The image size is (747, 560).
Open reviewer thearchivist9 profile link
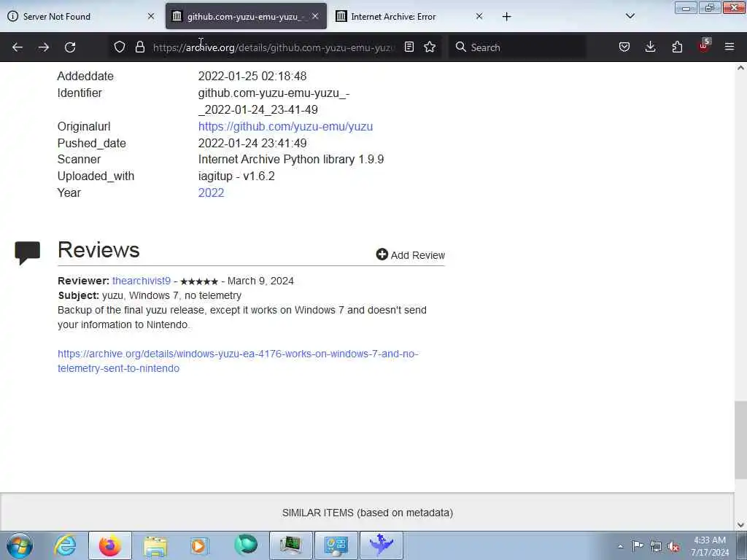coord(142,281)
